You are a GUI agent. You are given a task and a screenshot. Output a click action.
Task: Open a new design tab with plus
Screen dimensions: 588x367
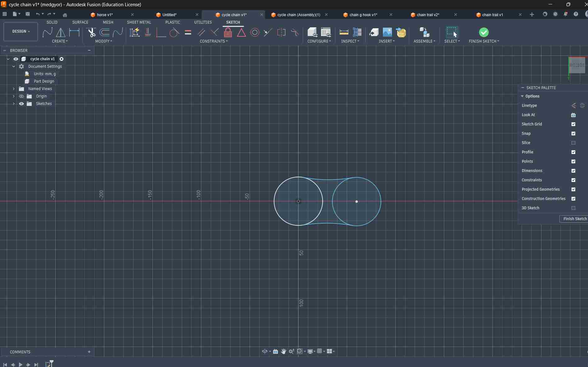(x=532, y=15)
